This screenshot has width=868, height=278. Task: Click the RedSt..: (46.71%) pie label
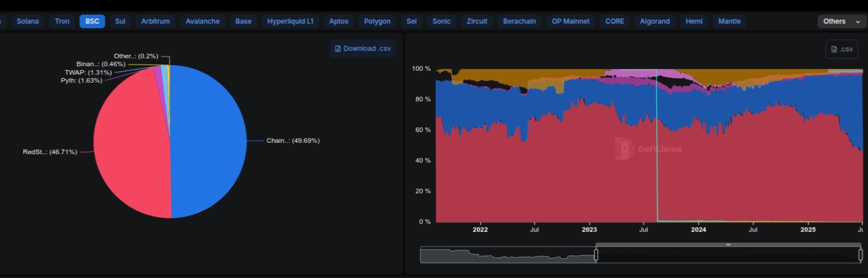click(x=50, y=152)
